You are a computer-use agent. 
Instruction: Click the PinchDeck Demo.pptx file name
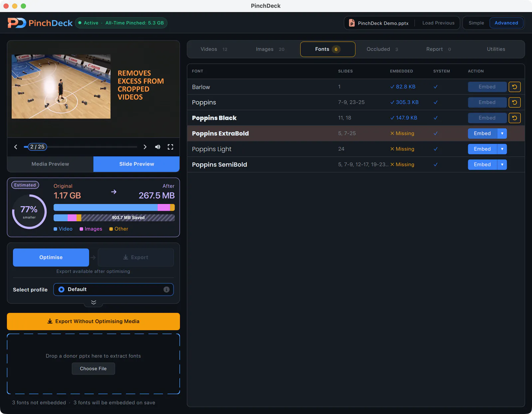tap(383, 23)
